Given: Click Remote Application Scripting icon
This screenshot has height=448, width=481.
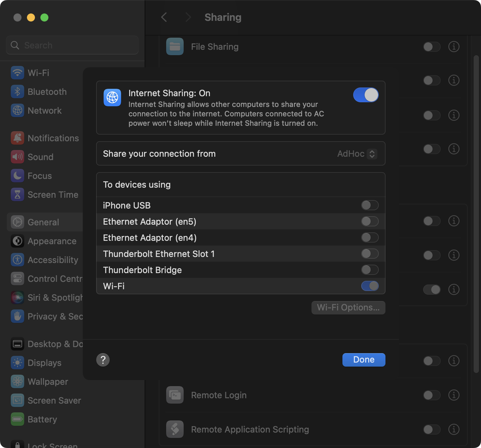Looking at the screenshot, I should click(x=175, y=429).
